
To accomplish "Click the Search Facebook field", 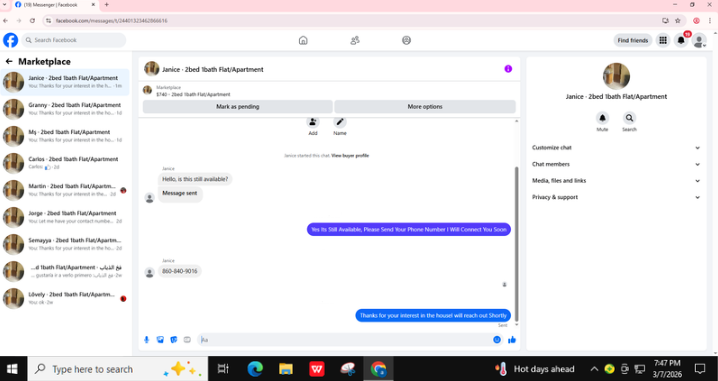I will (74, 40).
